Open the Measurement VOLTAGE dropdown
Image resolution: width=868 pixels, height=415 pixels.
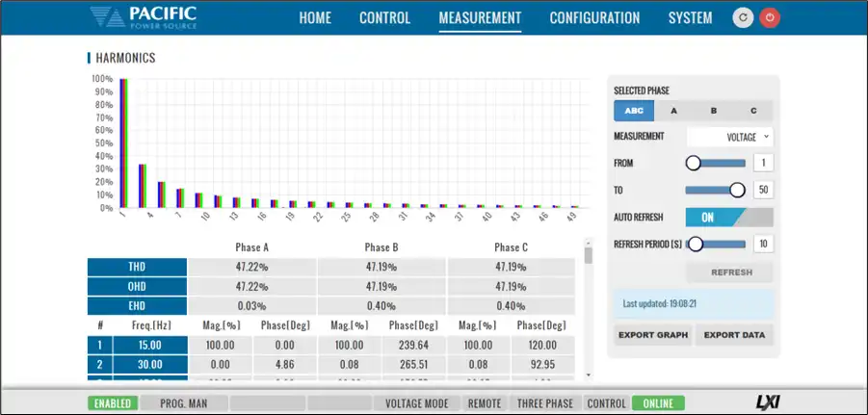pos(729,137)
